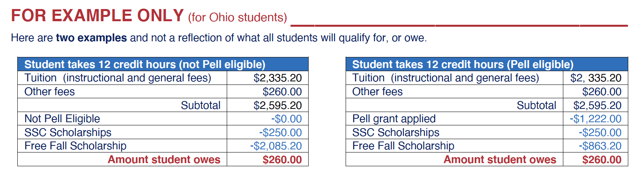Click the "(for Ohio students)" subtitle text
This screenshot has width=644, height=180.
(237, 18)
